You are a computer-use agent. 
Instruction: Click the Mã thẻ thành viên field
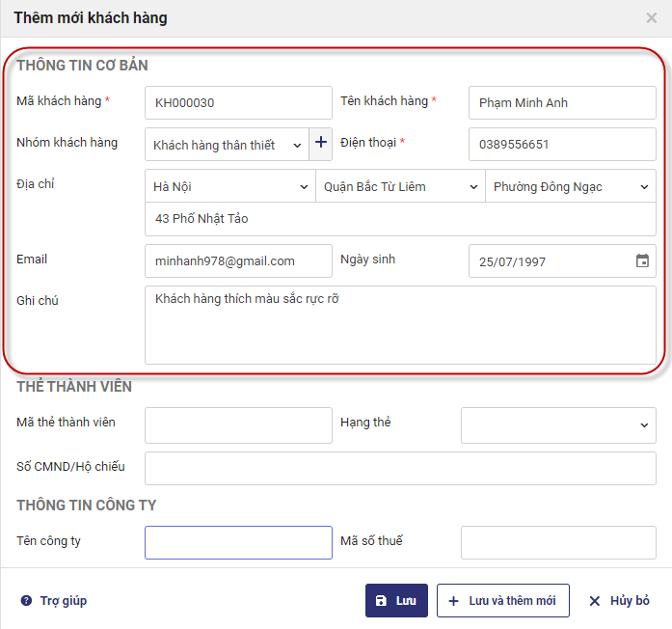click(238, 424)
